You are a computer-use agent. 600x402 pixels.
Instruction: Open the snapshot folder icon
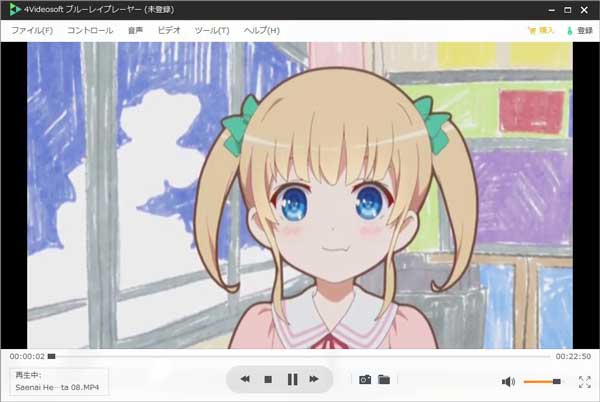tap(384, 379)
